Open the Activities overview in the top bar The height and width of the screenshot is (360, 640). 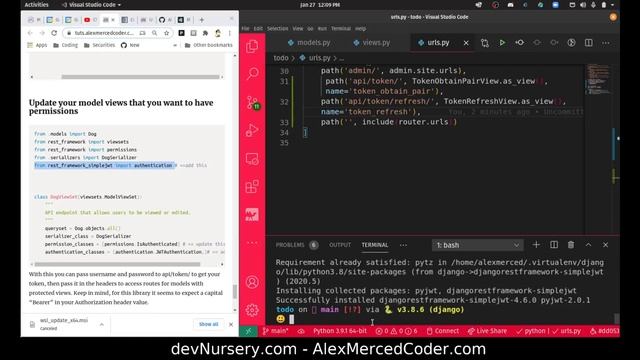pos(36,5)
